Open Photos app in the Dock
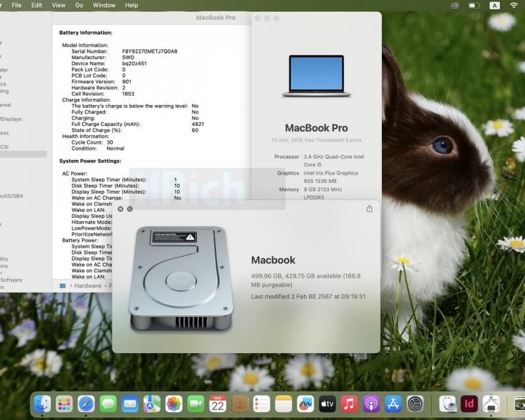Screen dimensions: 525x420 (174, 404)
